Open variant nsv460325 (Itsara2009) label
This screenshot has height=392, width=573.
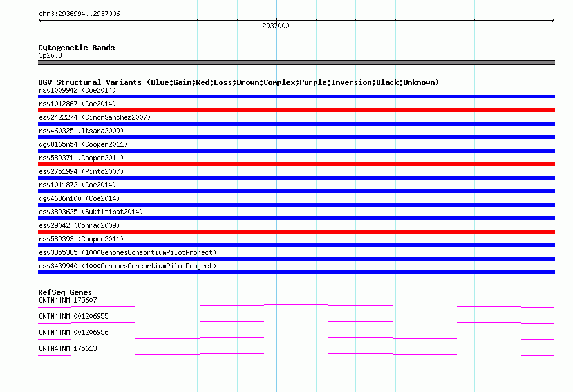click(x=81, y=131)
